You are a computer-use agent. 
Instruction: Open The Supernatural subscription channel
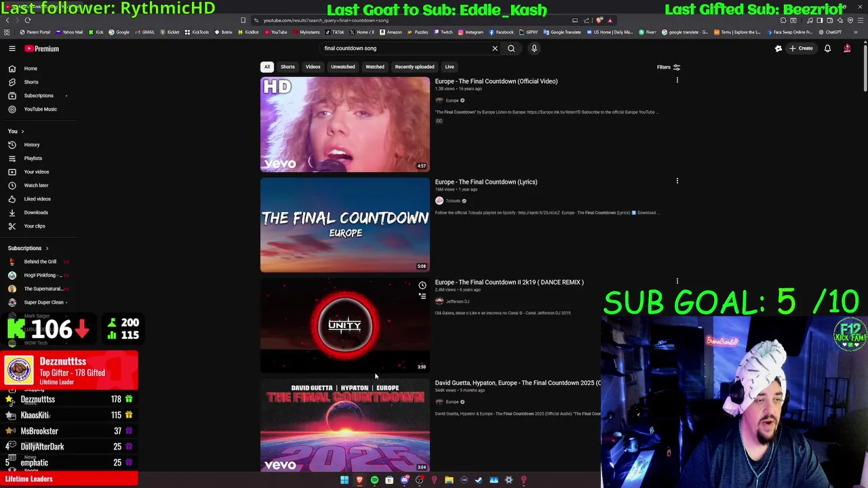43,289
